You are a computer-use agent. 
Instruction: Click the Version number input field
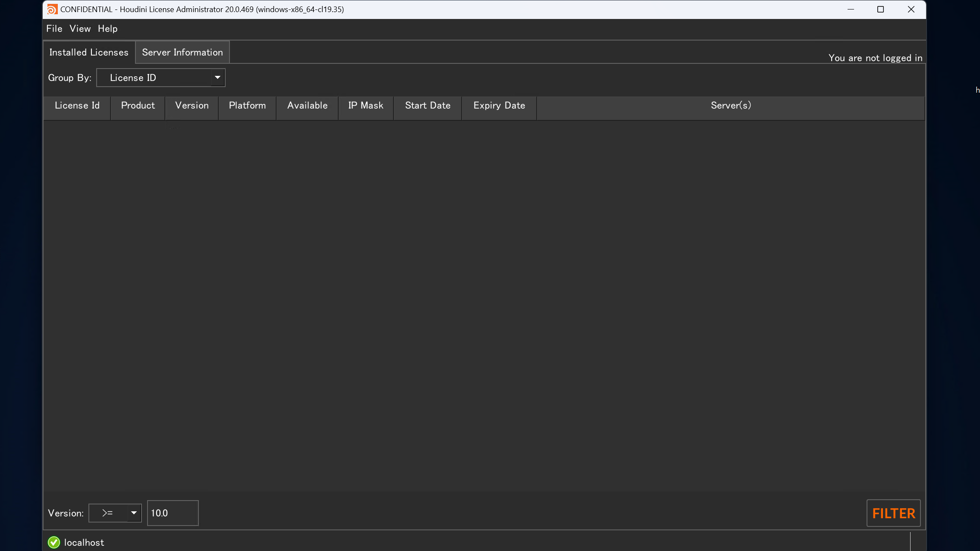(x=173, y=513)
